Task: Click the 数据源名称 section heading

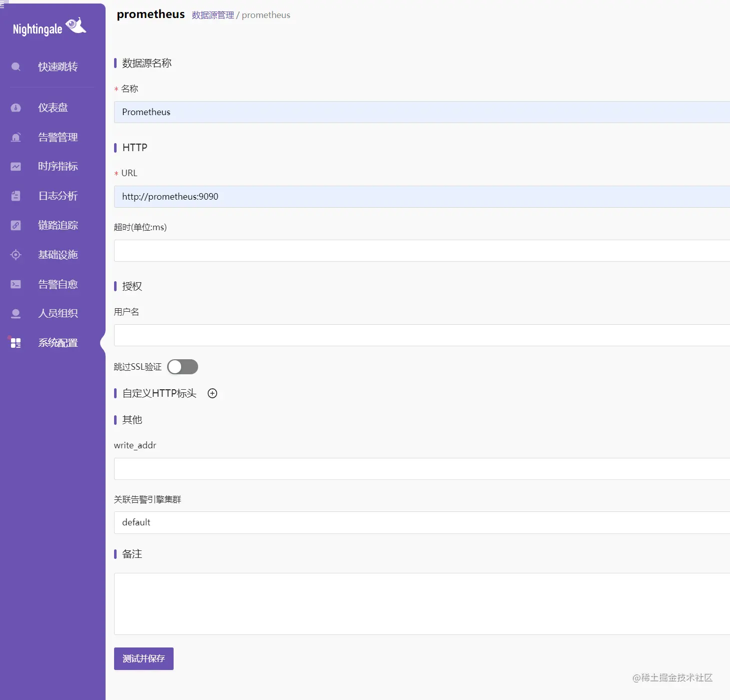Action: click(x=147, y=63)
